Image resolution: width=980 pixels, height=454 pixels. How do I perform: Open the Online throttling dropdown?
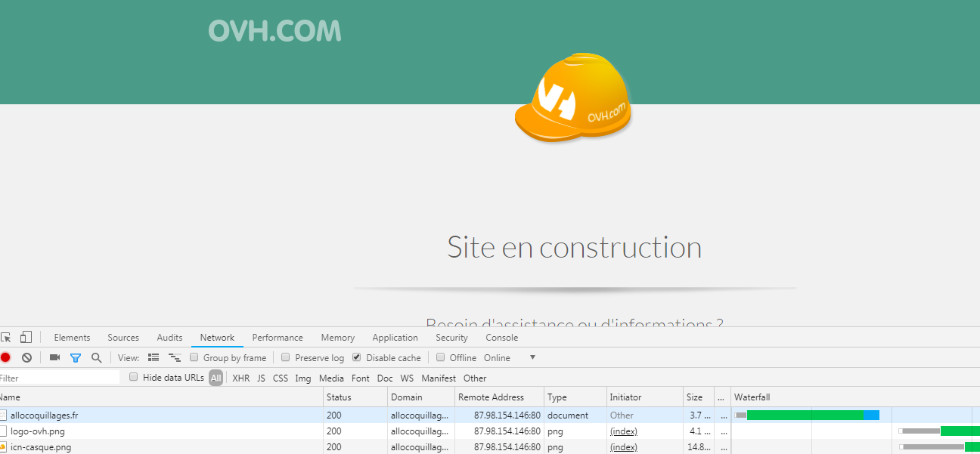(510, 357)
